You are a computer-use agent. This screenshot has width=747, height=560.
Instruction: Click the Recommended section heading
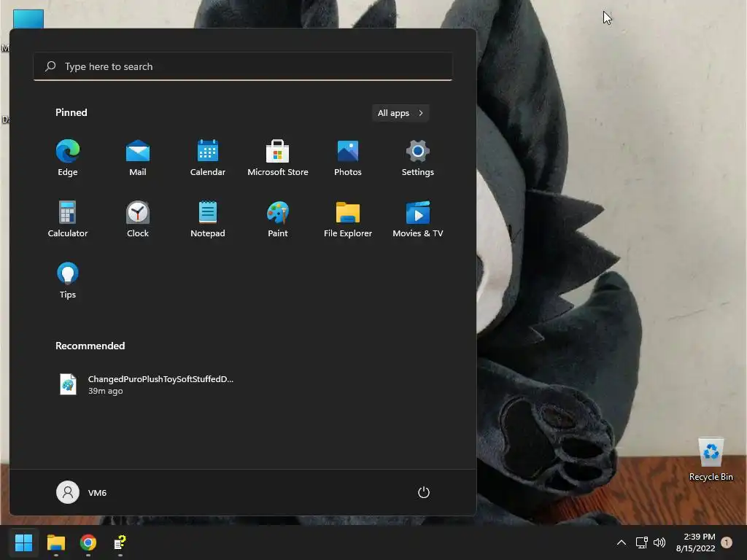(x=90, y=346)
